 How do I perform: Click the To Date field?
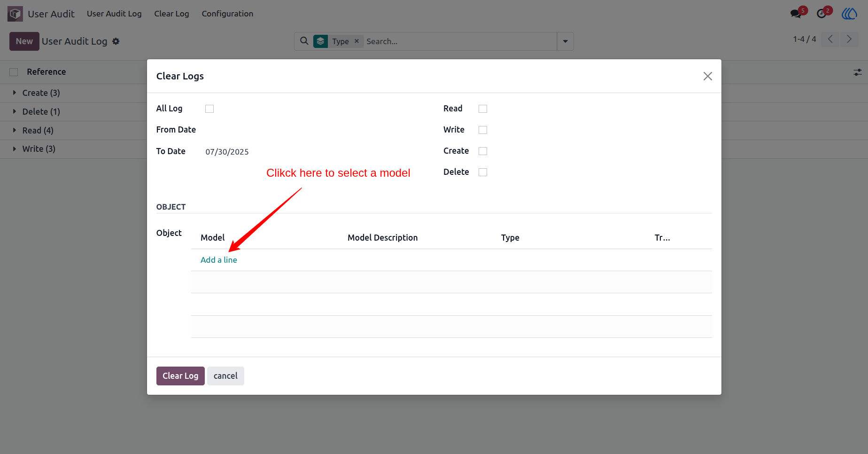point(310,152)
